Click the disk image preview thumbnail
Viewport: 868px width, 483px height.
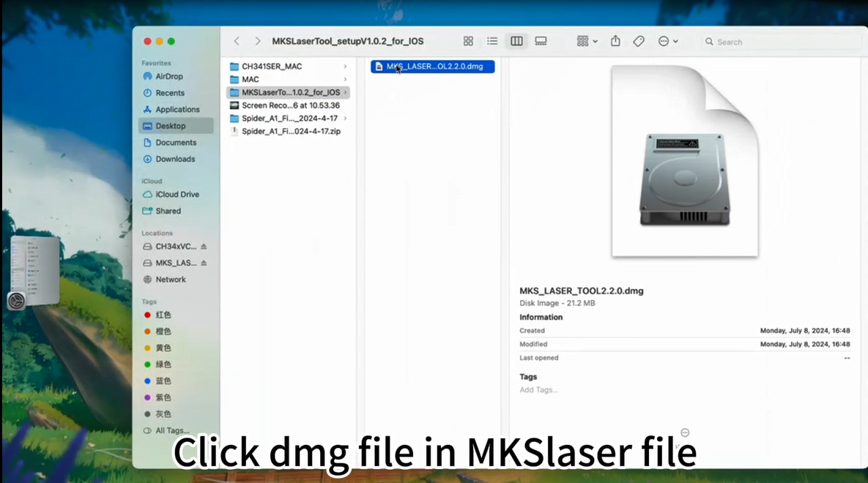685,161
